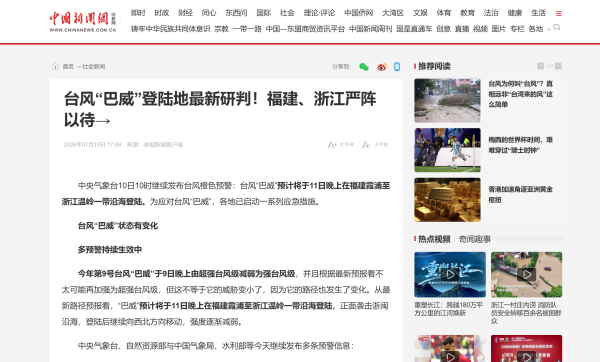Click the search magnifier icon
600x362 pixels.
pos(557,28)
